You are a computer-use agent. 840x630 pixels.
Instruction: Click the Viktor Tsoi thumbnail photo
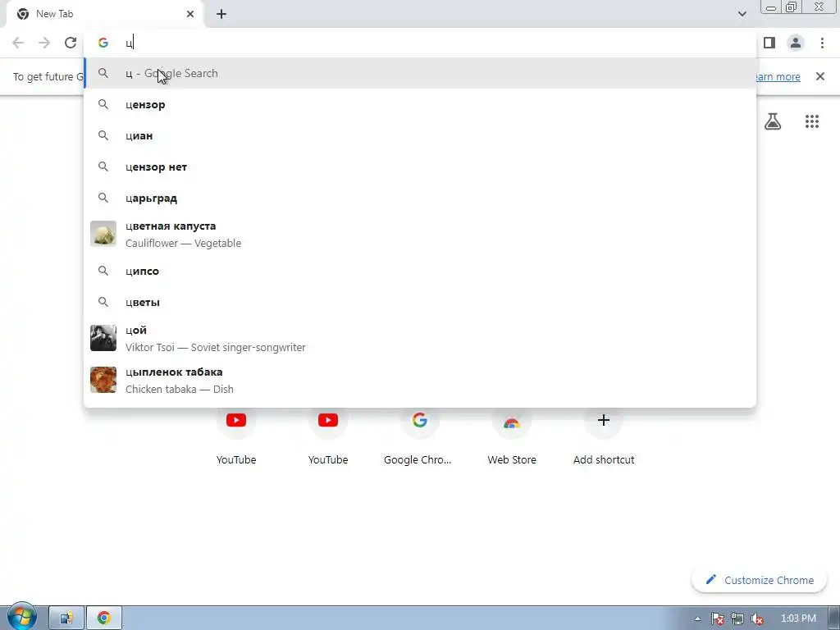(103, 338)
